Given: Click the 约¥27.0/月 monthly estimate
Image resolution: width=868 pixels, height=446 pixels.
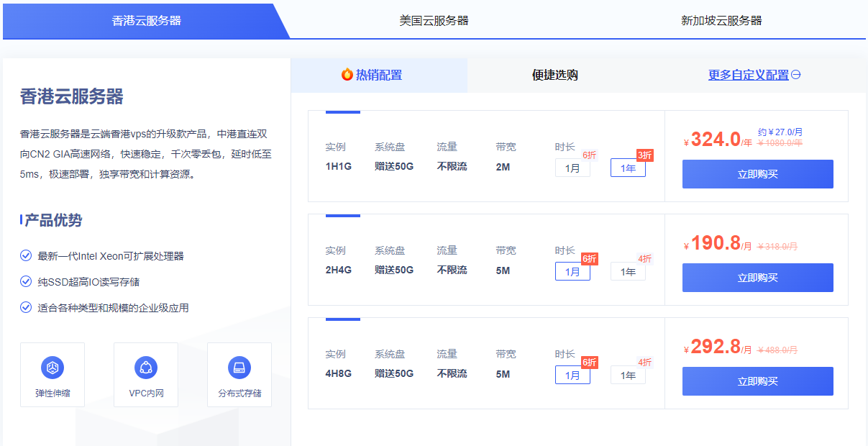Looking at the screenshot, I should [x=780, y=132].
